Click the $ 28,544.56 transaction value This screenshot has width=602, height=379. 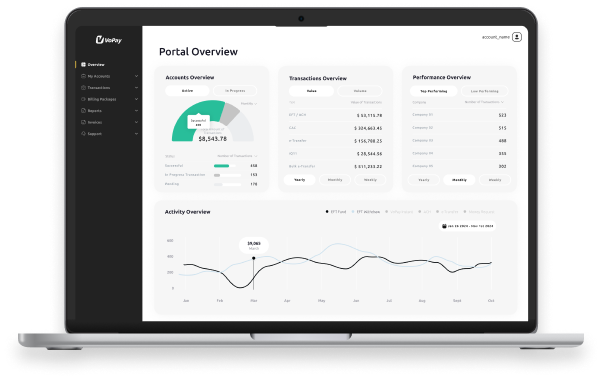tap(369, 154)
